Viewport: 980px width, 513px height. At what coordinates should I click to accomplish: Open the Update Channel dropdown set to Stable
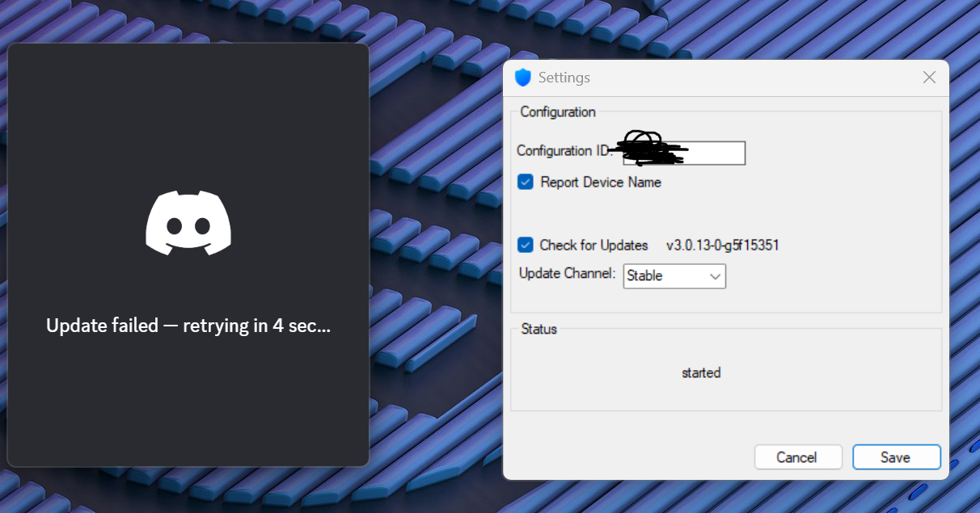tap(674, 275)
